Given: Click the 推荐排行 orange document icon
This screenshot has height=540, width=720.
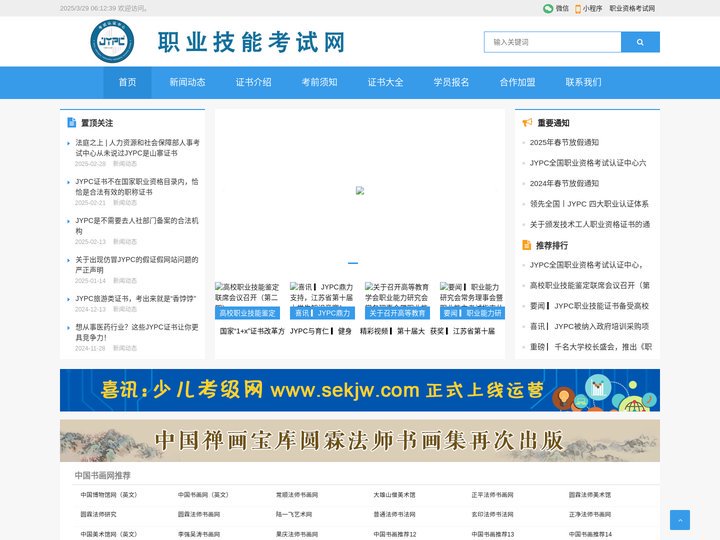Looking at the screenshot, I should click(527, 245).
